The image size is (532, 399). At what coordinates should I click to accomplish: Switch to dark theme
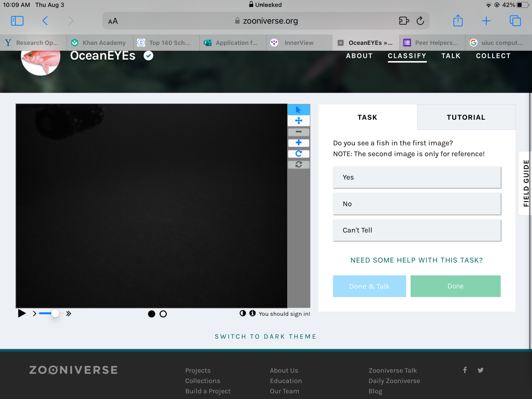coord(266,337)
